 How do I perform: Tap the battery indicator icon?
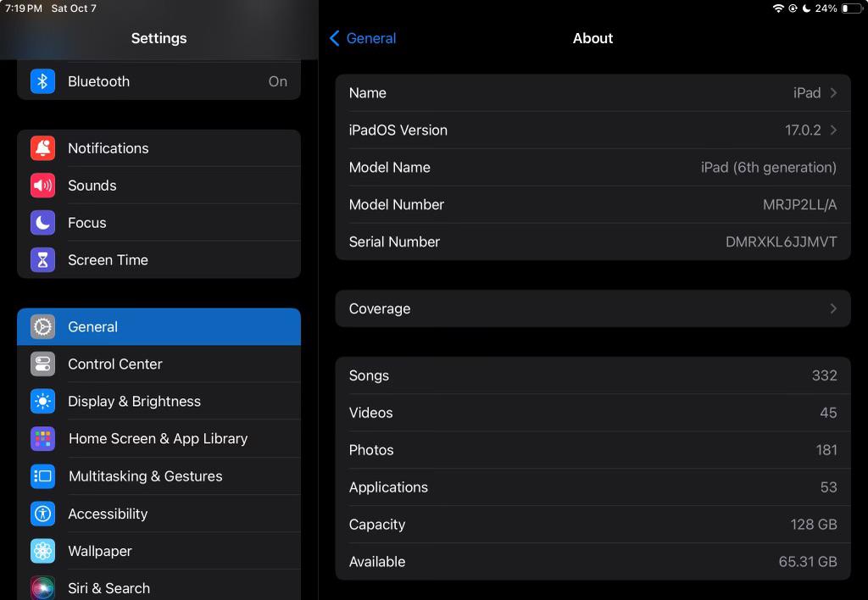pos(852,8)
